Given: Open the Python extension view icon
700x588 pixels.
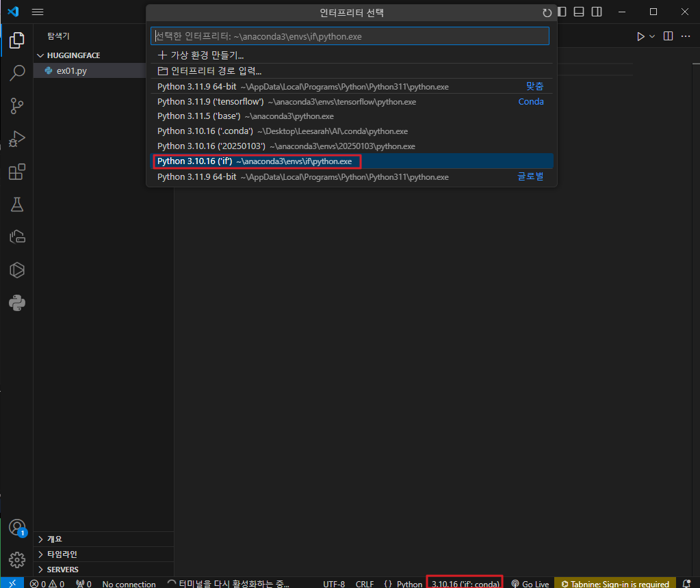Looking at the screenshot, I should point(17,303).
